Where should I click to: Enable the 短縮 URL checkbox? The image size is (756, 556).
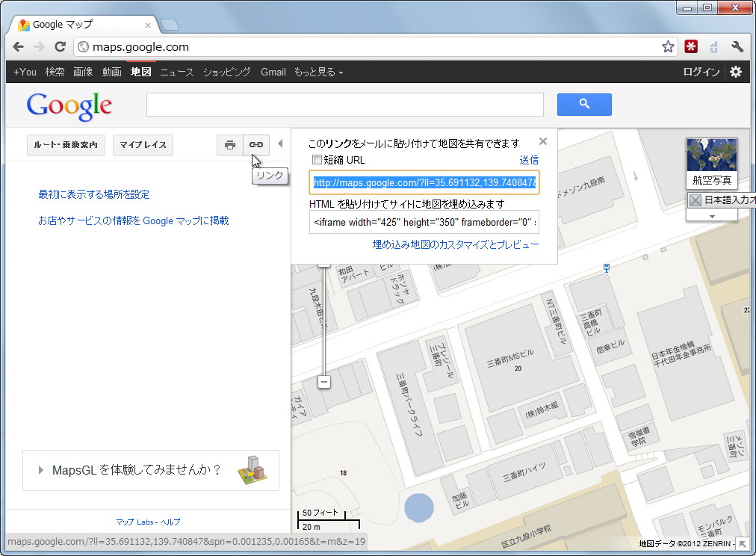click(317, 160)
